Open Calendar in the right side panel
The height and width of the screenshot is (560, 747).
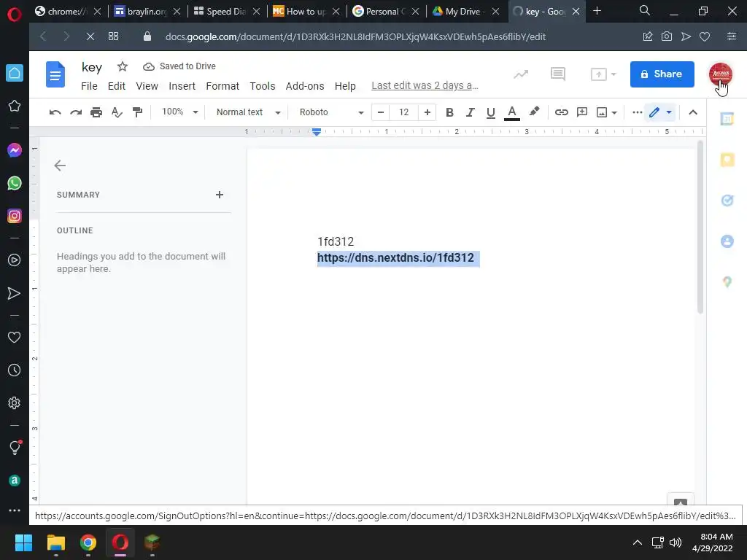coord(727,119)
